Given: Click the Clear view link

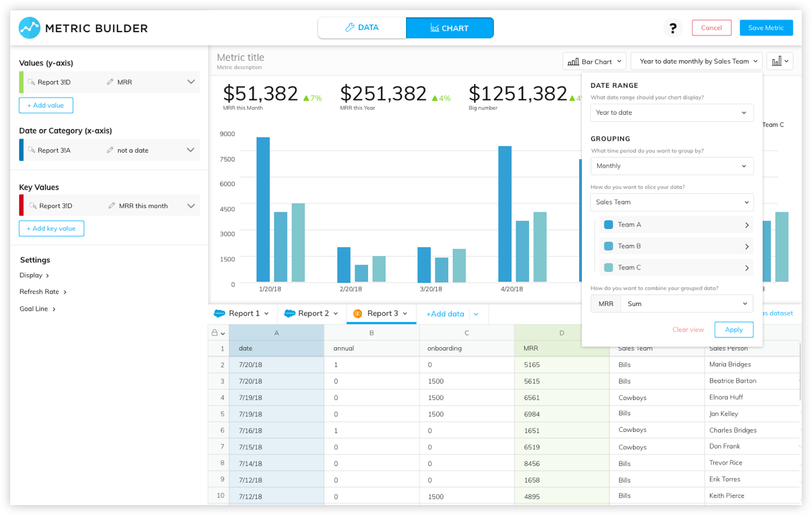Looking at the screenshot, I should click(688, 329).
